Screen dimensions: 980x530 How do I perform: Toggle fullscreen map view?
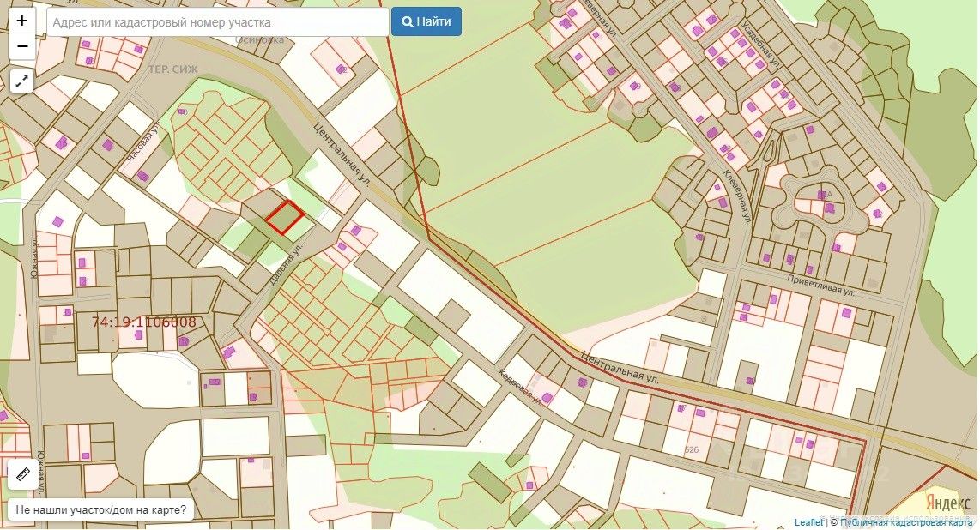[21, 81]
